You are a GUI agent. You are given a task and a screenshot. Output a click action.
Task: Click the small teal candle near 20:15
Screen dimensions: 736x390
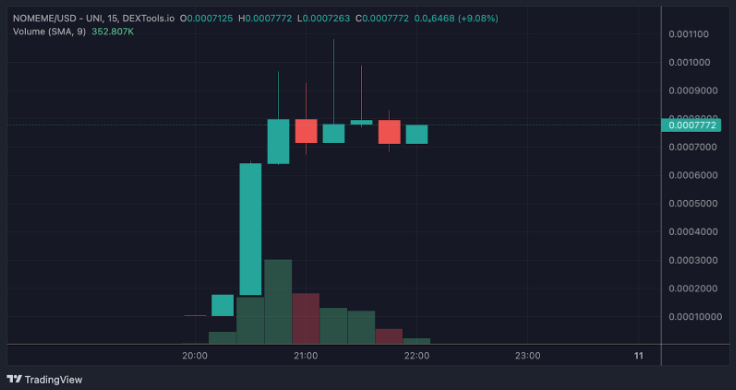[x=222, y=305]
